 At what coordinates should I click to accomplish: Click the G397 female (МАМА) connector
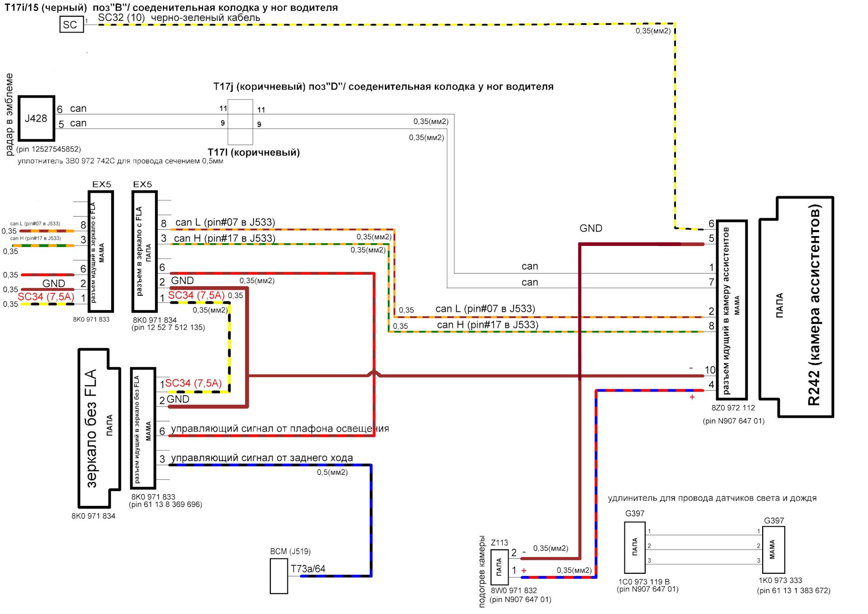click(773, 549)
